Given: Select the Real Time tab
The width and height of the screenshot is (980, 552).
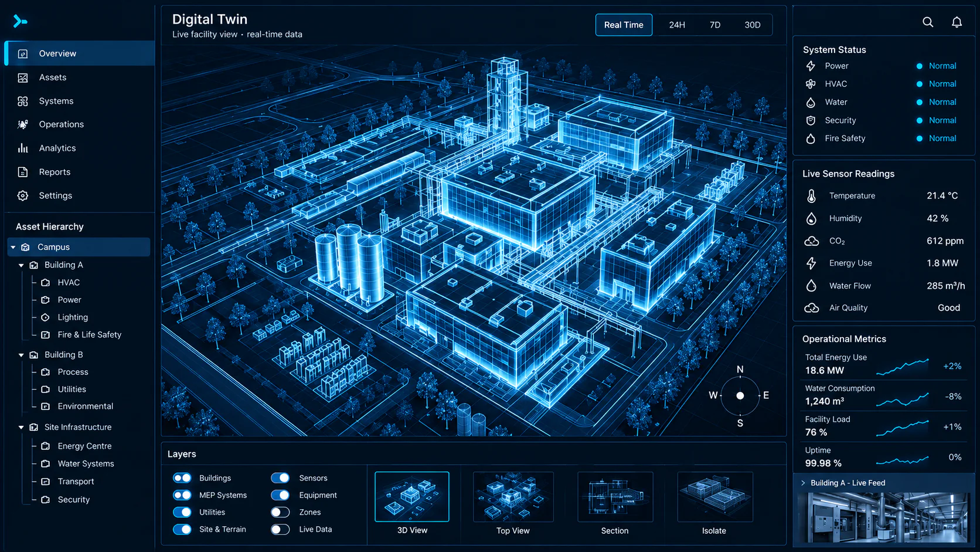Looking at the screenshot, I should [624, 25].
